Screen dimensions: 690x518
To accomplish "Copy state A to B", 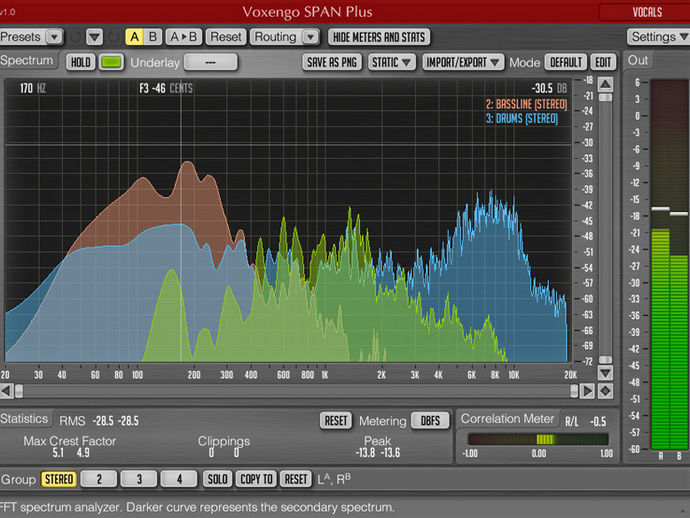I will pos(184,37).
